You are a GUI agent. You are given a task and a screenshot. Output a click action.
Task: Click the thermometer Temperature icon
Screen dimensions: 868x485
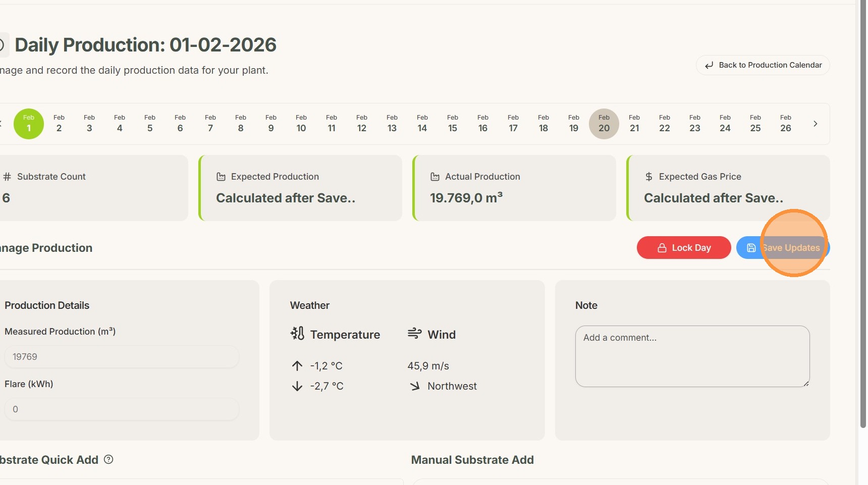click(297, 334)
